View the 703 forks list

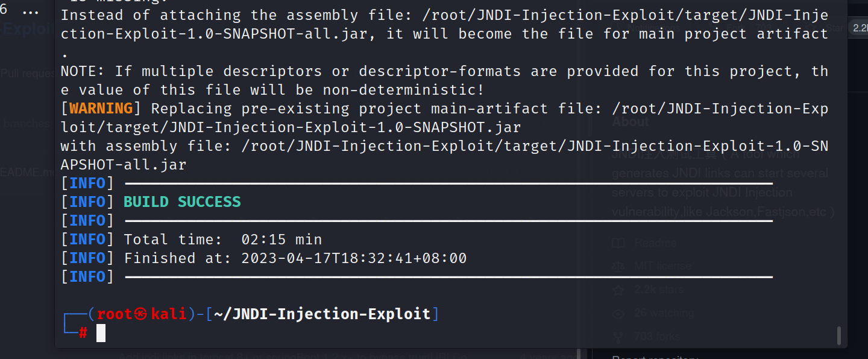point(657,337)
